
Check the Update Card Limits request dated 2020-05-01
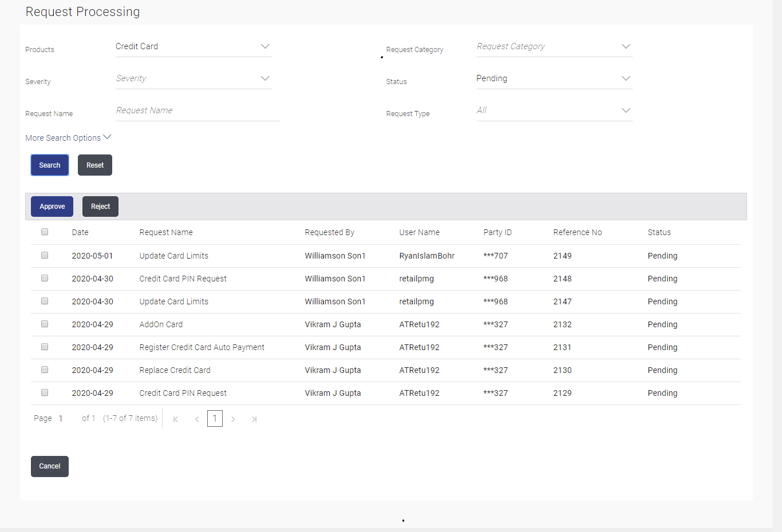(44, 255)
